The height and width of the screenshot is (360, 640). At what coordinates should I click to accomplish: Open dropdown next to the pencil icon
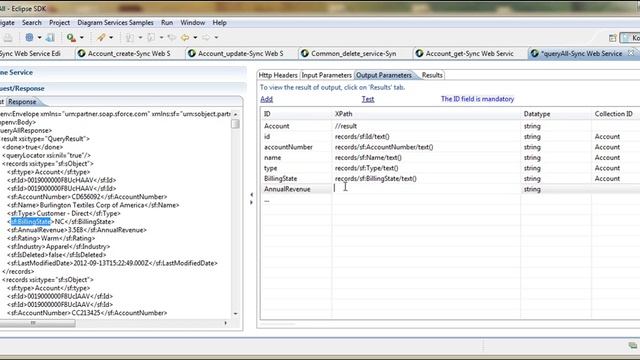click(111, 38)
